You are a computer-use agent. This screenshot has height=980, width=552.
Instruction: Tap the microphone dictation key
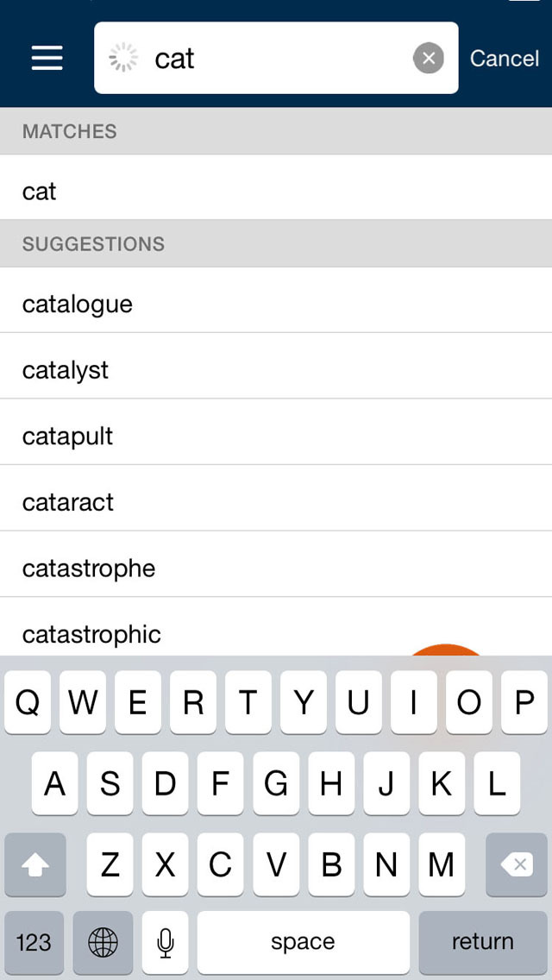click(x=166, y=942)
